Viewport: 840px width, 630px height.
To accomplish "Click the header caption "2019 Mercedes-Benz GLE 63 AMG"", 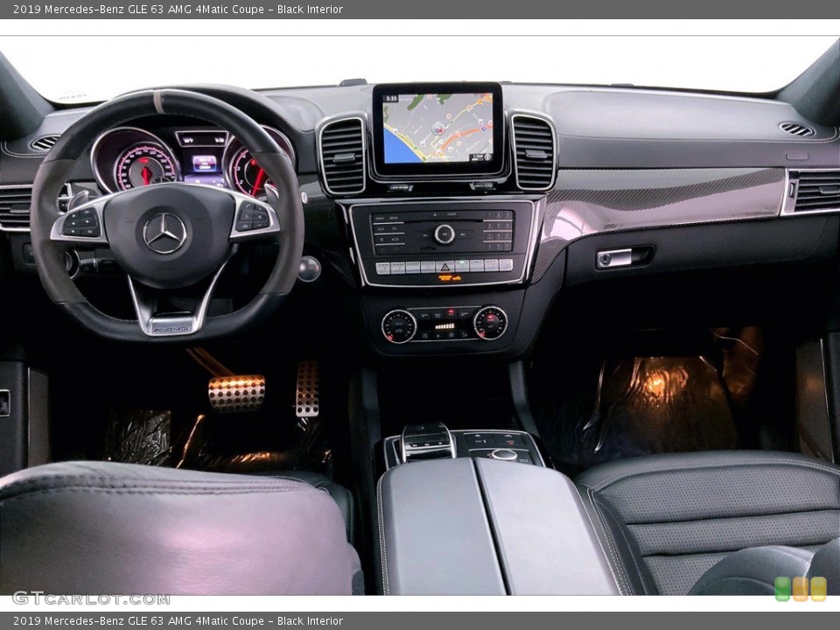I will coord(101,9).
